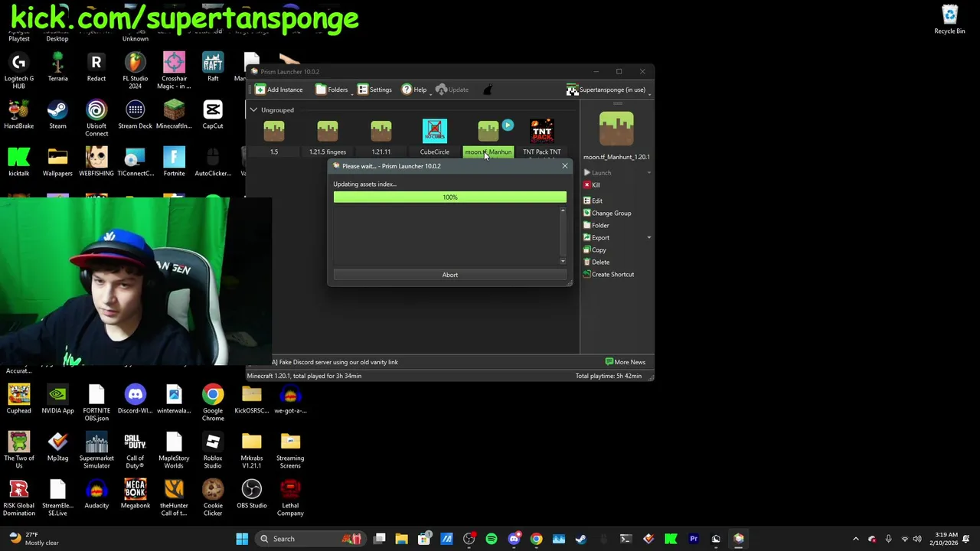Open the Fortnite desktop shortcut
This screenshot has width=980, height=551.
174,161
